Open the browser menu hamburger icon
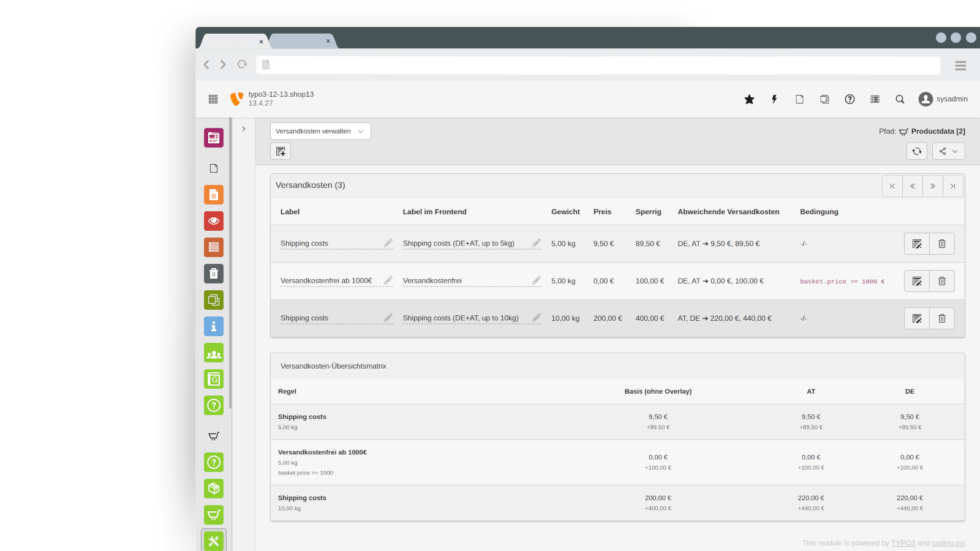 pos(960,66)
